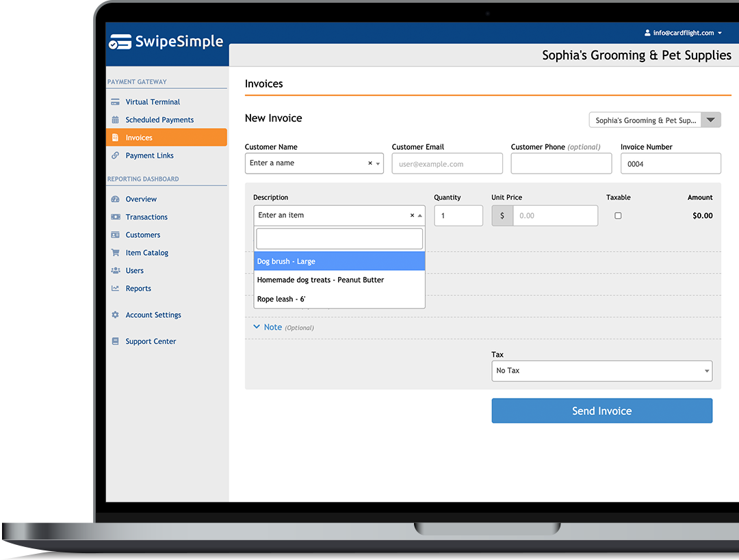Click the Reports chart icon
Viewport: 739px width, 560px height.
(x=115, y=289)
